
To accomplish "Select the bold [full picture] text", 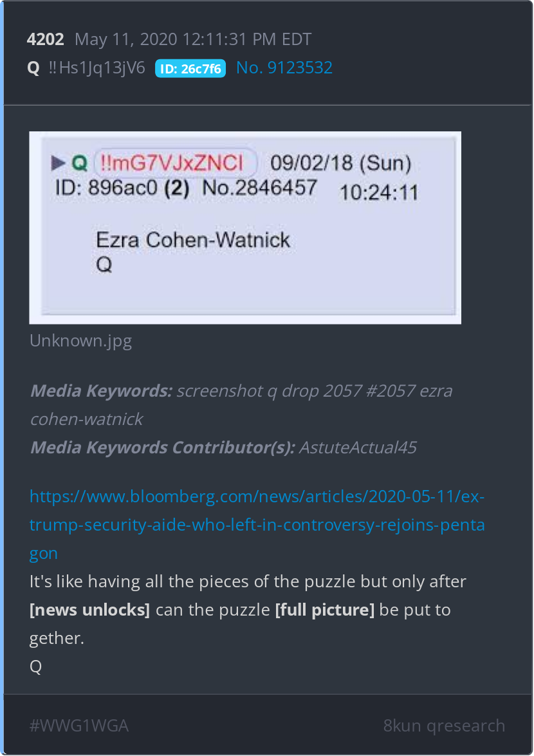I will (324, 610).
